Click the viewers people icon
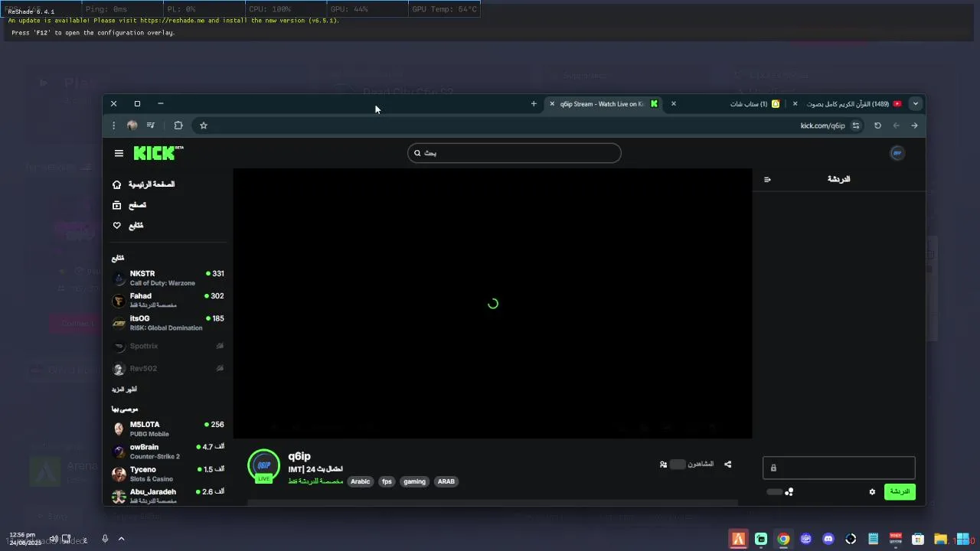The width and height of the screenshot is (980, 551). [x=663, y=464]
